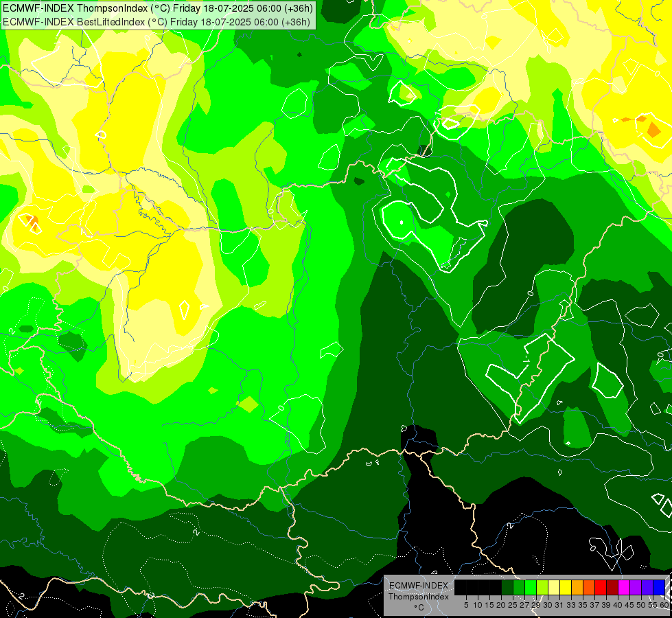The image size is (672, 618).
Task: Select the bright red 37–39 legend swatch
Action: click(601, 587)
